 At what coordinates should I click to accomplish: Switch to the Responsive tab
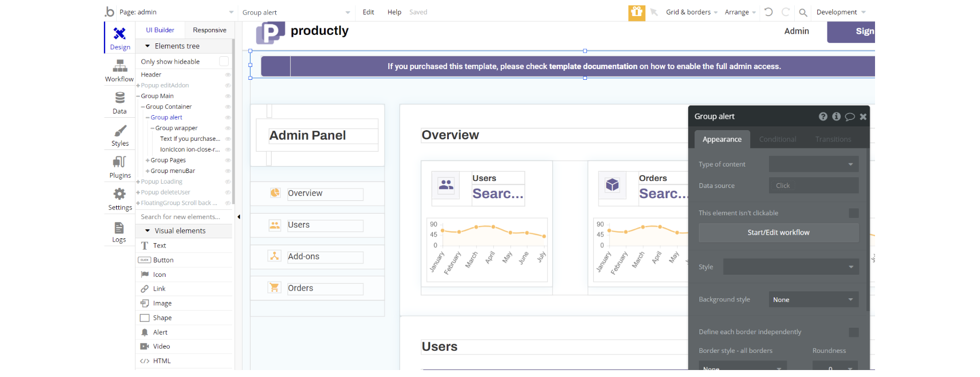tap(209, 30)
